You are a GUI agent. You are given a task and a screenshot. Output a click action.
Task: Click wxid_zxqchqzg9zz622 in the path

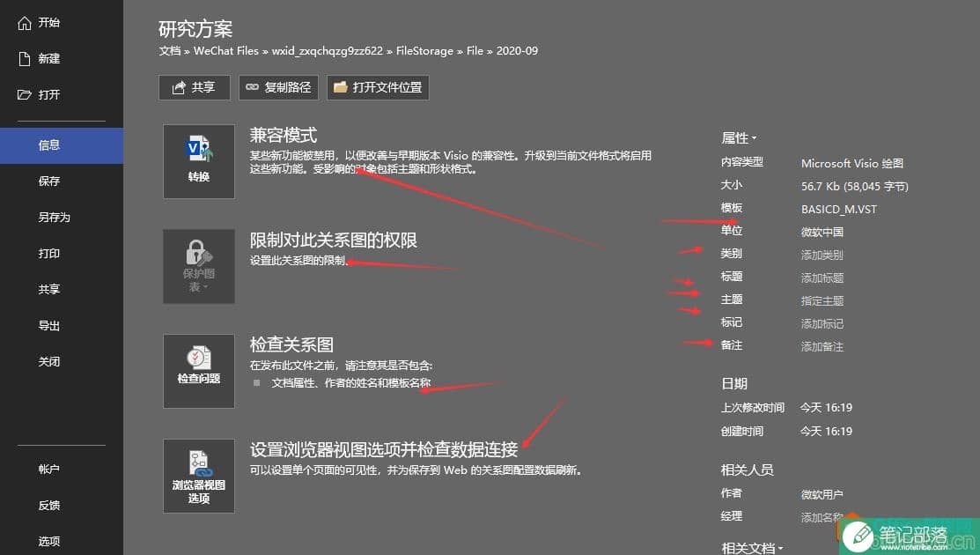coord(327,51)
